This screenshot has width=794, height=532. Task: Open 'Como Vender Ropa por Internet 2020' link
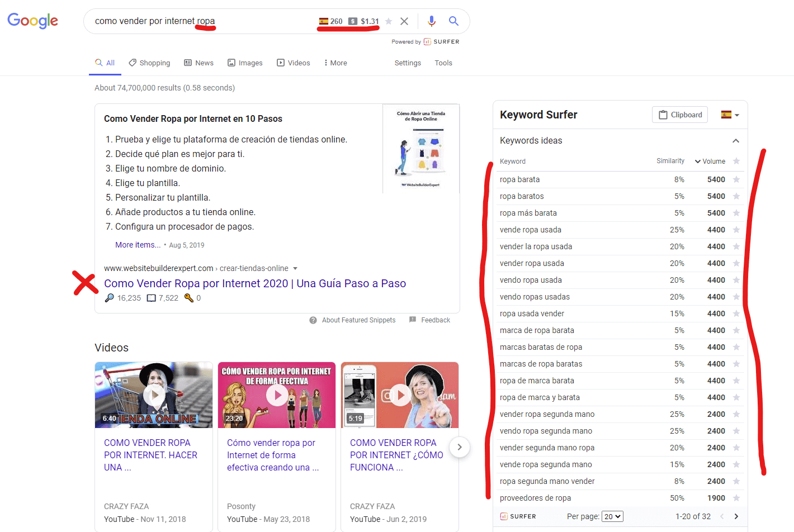(x=255, y=283)
